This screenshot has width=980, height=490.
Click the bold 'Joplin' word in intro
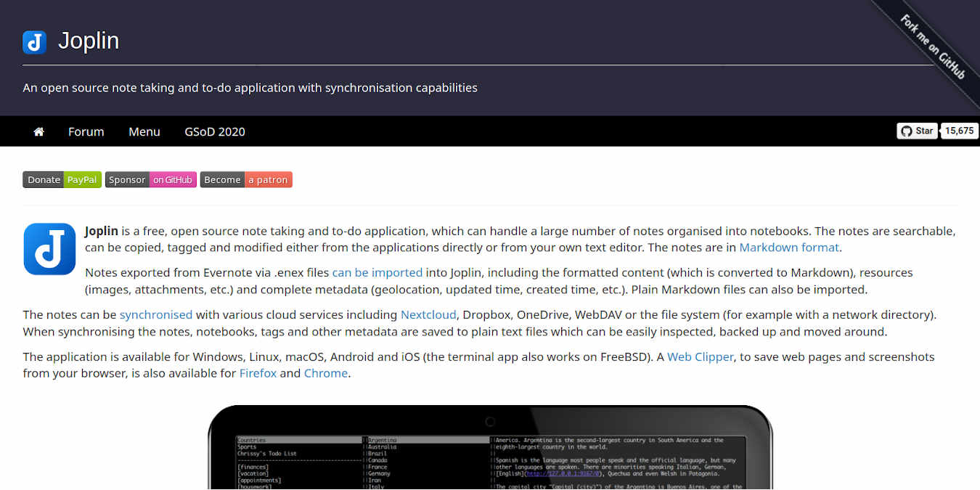click(102, 231)
